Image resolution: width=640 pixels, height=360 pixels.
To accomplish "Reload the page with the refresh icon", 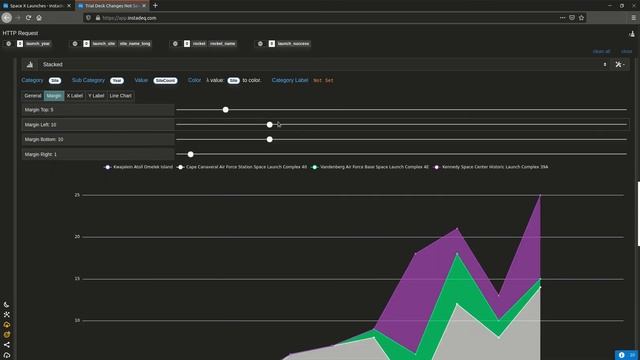I will point(29,18).
